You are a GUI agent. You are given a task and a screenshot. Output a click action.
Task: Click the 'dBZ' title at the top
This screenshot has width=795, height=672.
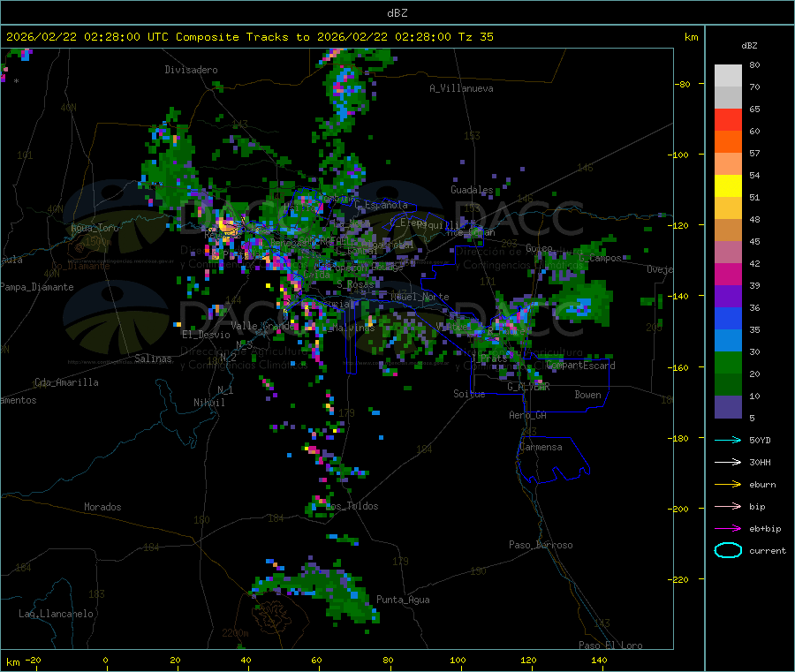point(397,13)
